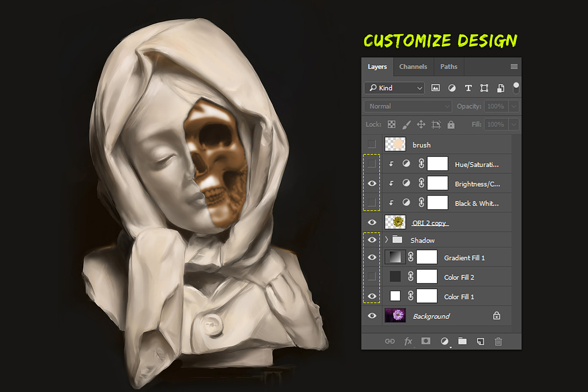This screenshot has width=588, height=392.
Task: Click the lock position move icon
Action: (421, 124)
